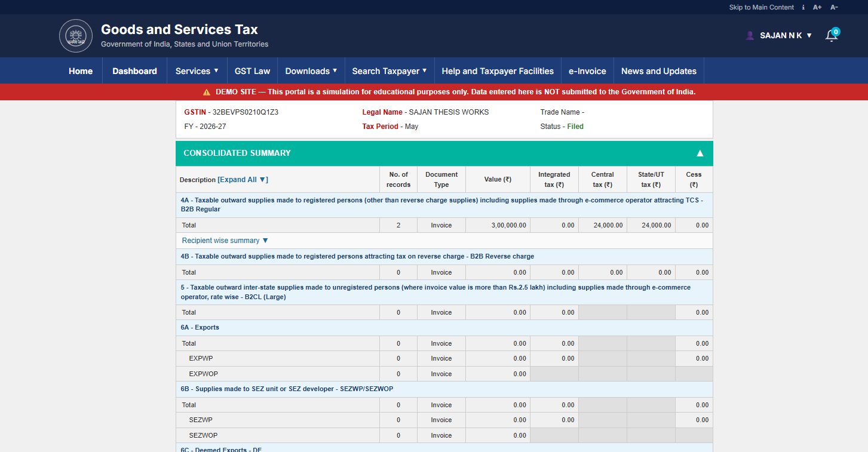Open the e-Invoice menu item
Viewport: 868px width, 452px height.
tap(587, 71)
